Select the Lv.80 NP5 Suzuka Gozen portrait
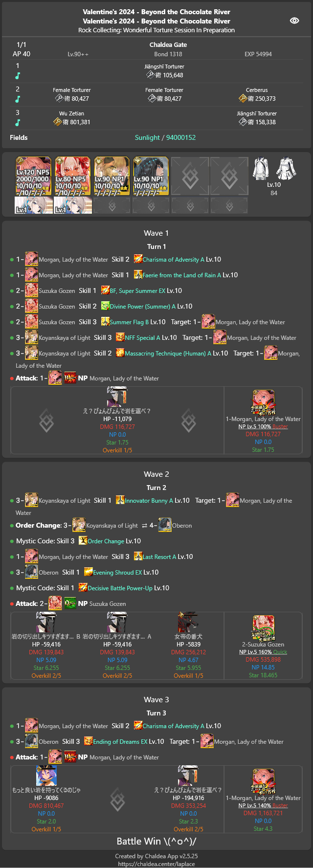313x868 pixels. coord(72,177)
